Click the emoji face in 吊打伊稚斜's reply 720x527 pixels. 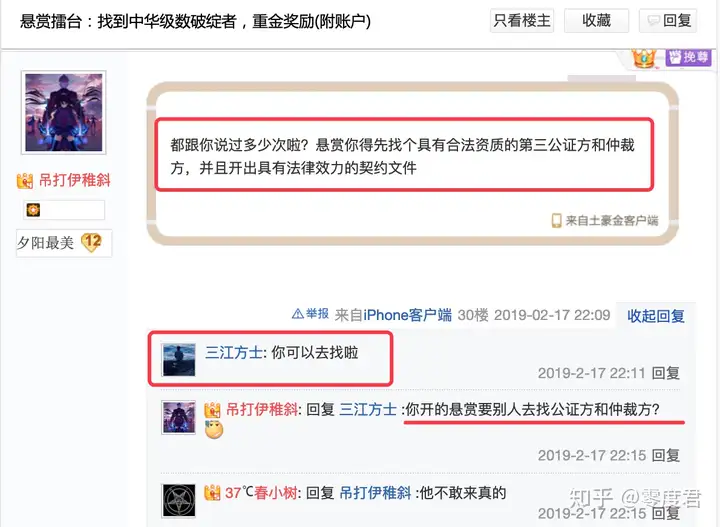click(x=214, y=430)
